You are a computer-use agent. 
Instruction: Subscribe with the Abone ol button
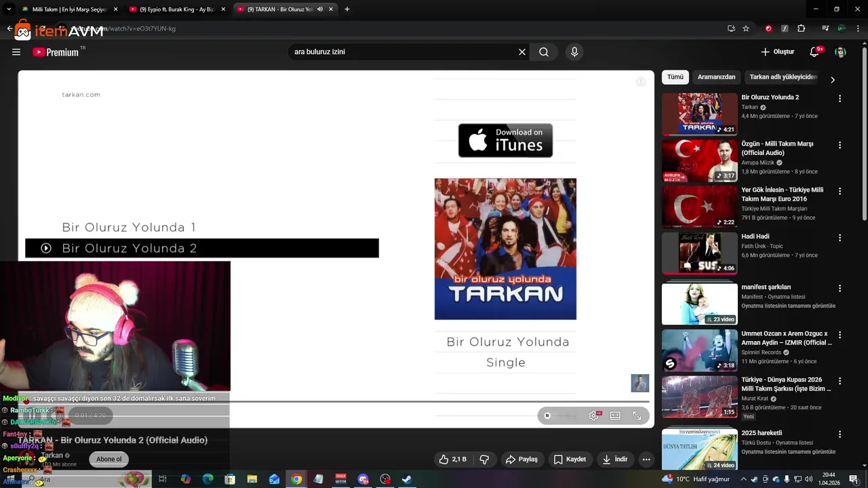tap(108, 459)
